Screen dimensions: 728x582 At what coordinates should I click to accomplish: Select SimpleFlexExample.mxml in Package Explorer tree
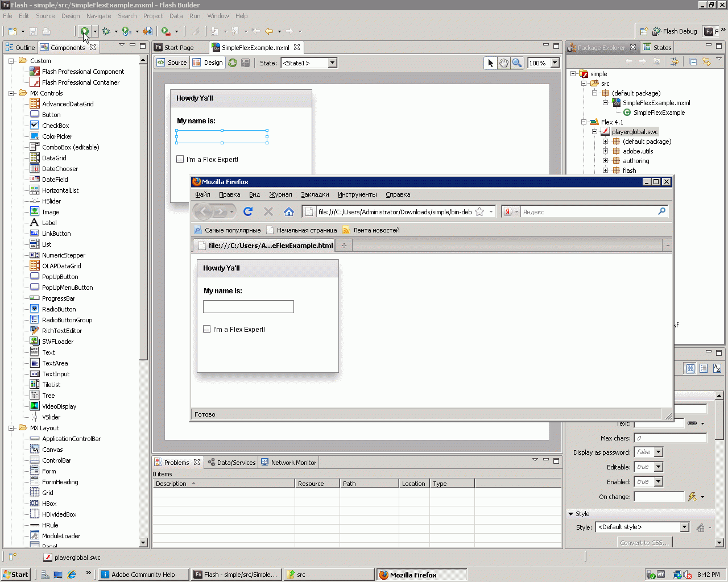[656, 103]
